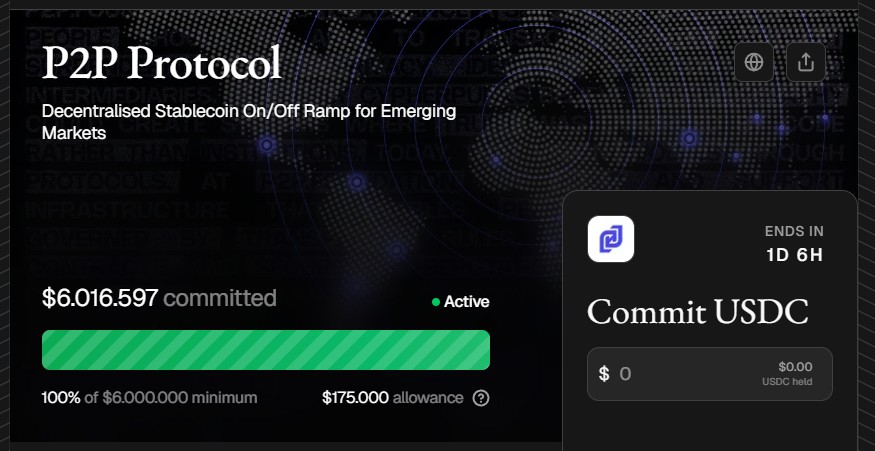Image resolution: width=875 pixels, height=451 pixels.
Task: Click the $0.00 USDC held balance
Action: (x=794, y=373)
